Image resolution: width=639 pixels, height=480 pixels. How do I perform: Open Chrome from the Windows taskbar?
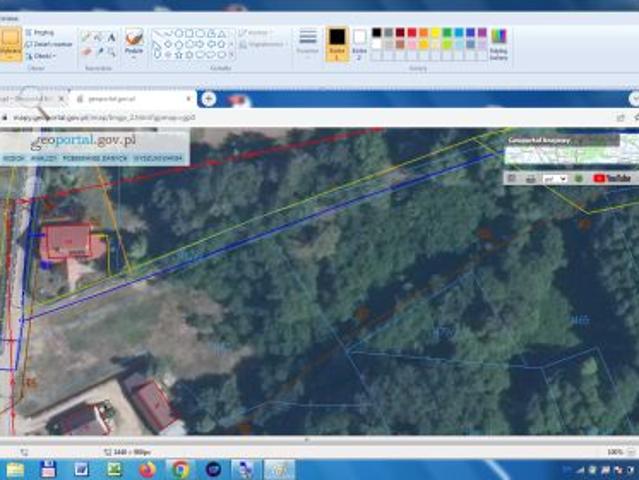tap(180, 469)
